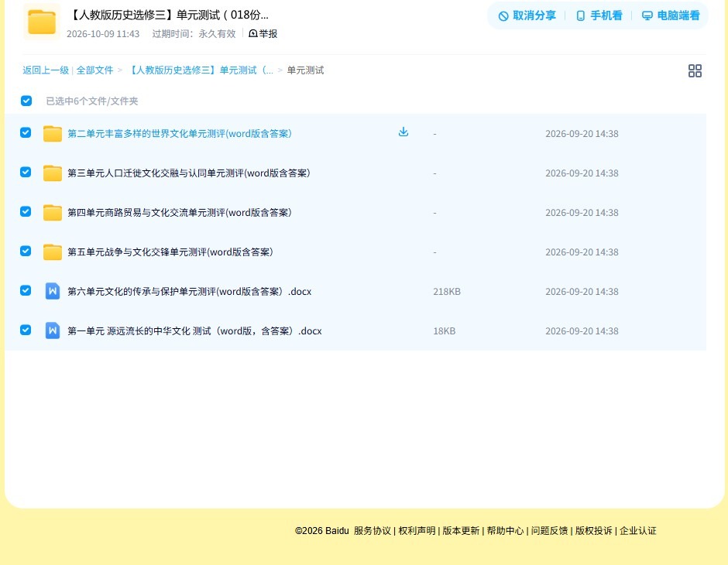Click 版权投诉 footer link
The width and height of the screenshot is (728, 565).
tap(593, 531)
